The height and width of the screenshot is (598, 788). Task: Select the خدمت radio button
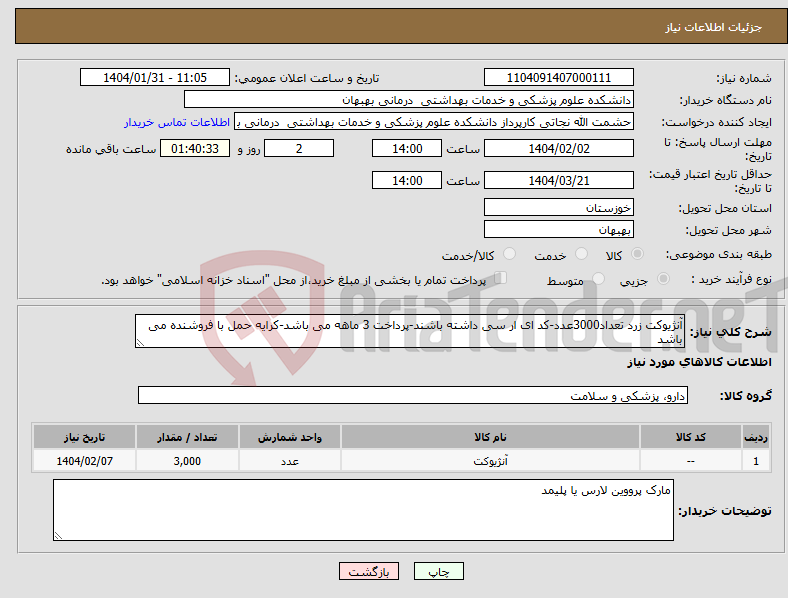(581, 254)
